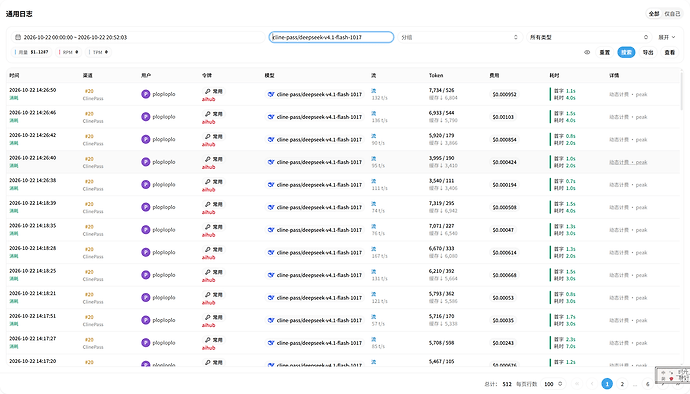Click the TPM stat chip

[98, 52]
